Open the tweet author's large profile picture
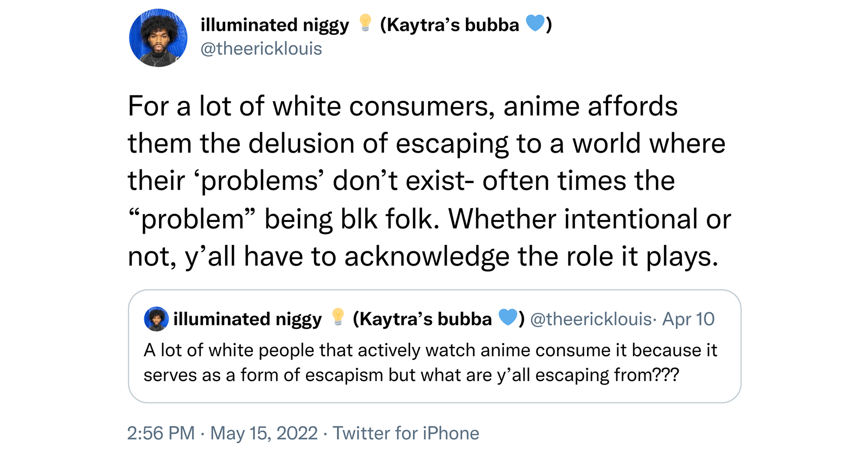868x461 pixels. click(x=158, y=37)
